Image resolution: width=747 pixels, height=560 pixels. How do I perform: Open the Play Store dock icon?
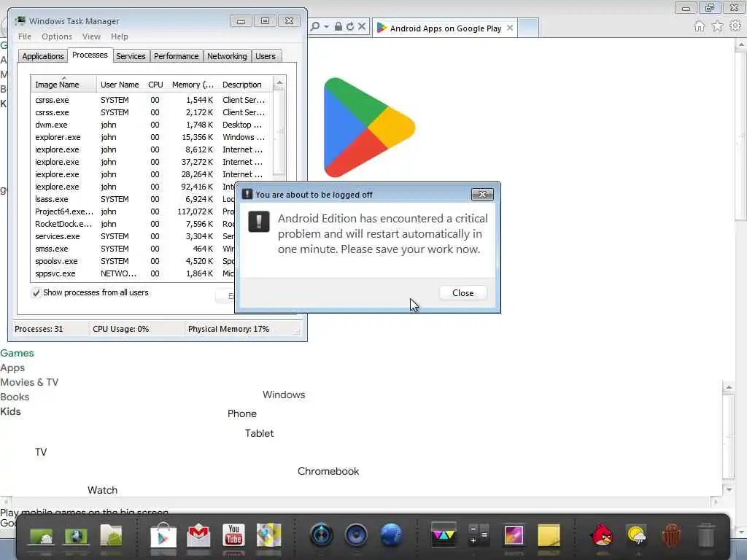(163, 535)
